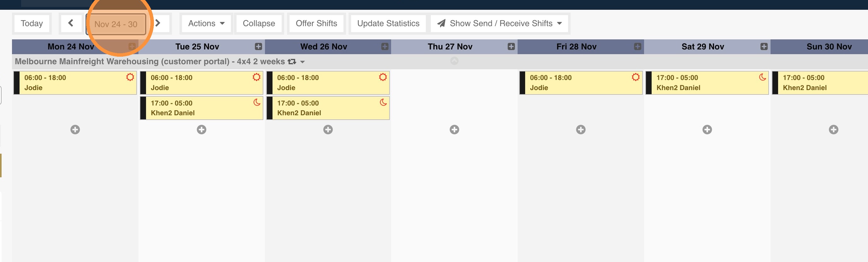Go to previous week with left arrow

click(71, 23)
